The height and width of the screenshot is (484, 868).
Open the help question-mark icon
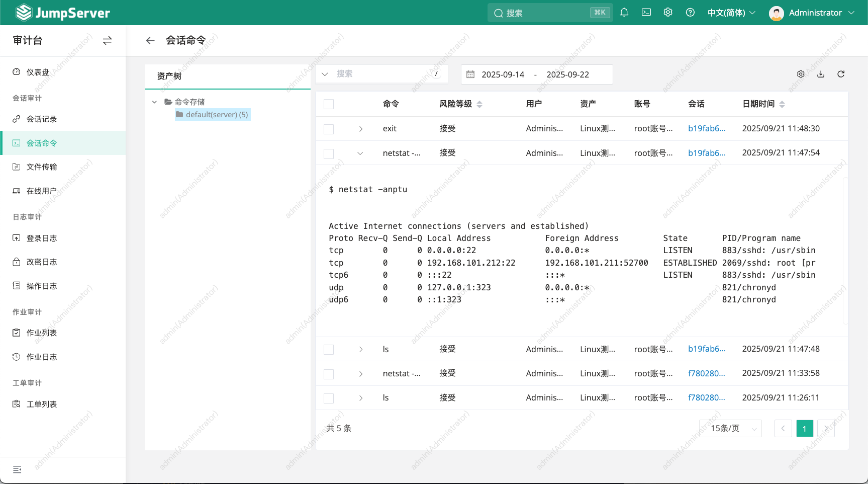click(690, 12)
